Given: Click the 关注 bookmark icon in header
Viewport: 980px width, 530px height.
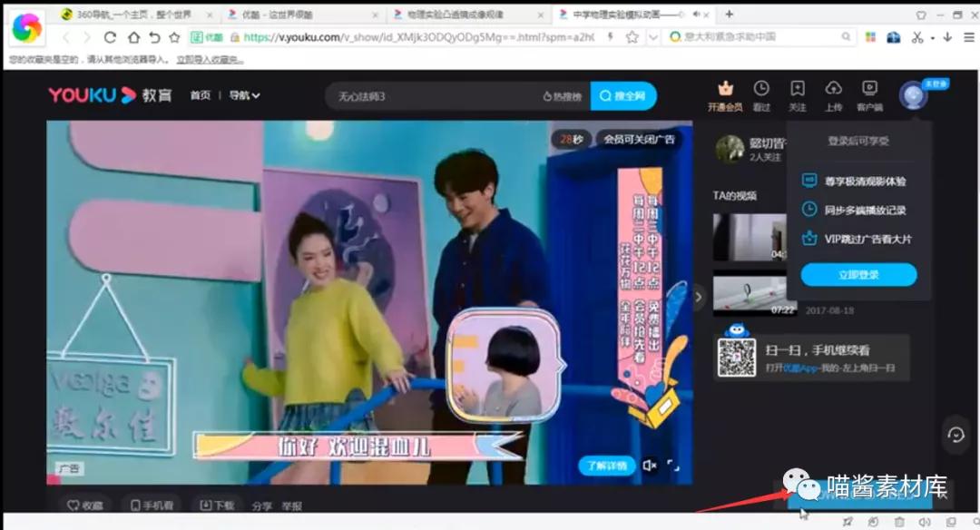Looking at the screenshot, I should (797, 89).
